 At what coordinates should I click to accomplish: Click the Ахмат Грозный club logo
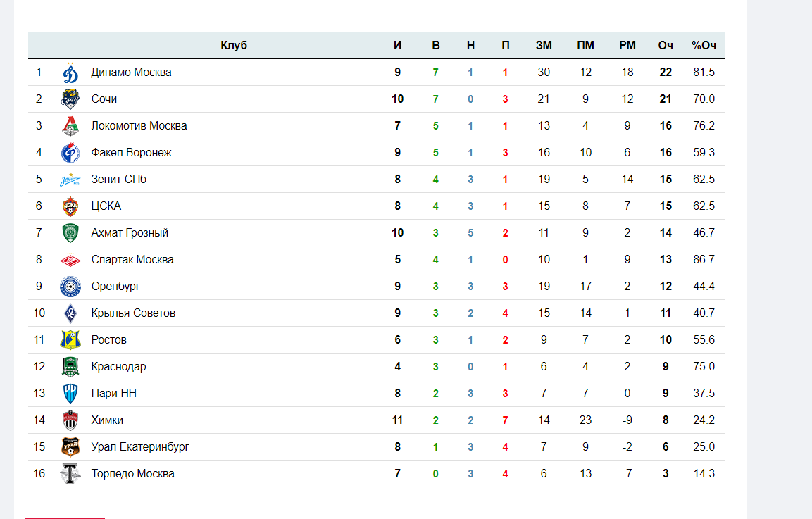click(x=70, y=233)
